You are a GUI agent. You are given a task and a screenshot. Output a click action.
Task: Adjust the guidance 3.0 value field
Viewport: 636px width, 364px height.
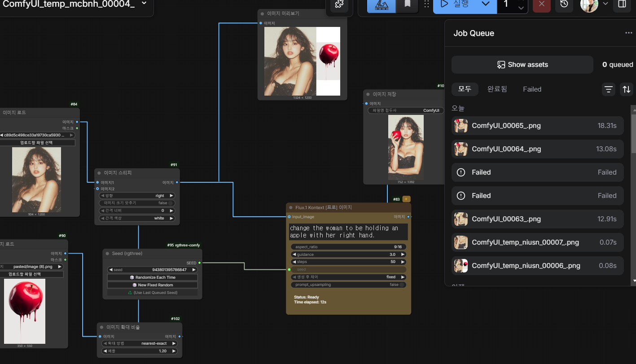349,254
